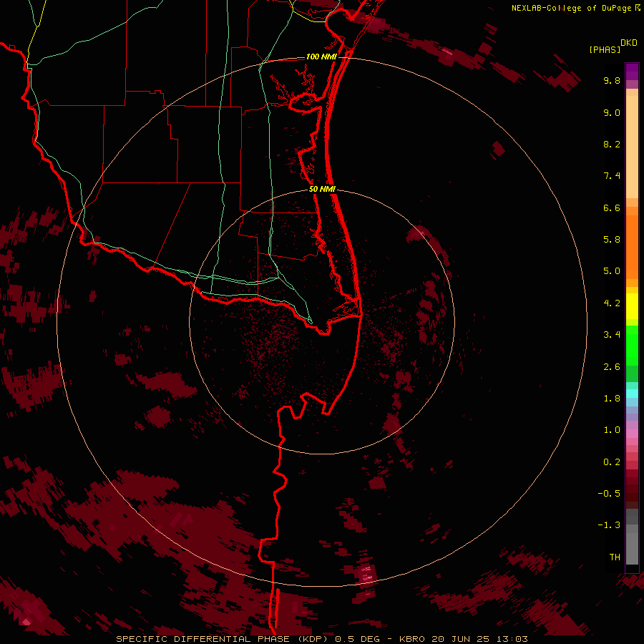Viewport: 644px width, 644px height.
Task: Pick the pink color bar segment
Action: pos(632,434)
